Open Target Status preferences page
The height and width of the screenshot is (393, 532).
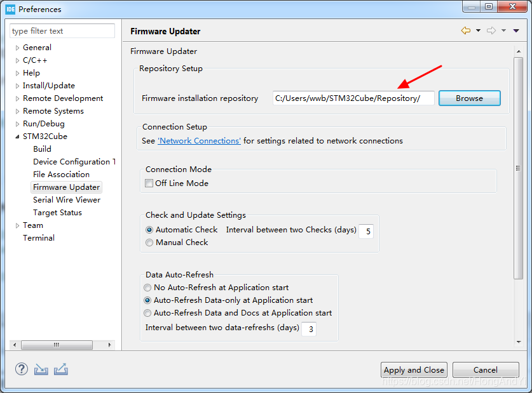click(57, 213)
